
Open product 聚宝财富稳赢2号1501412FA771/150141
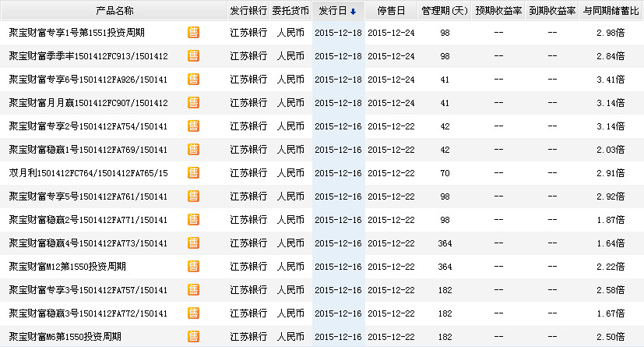point(88,220)
